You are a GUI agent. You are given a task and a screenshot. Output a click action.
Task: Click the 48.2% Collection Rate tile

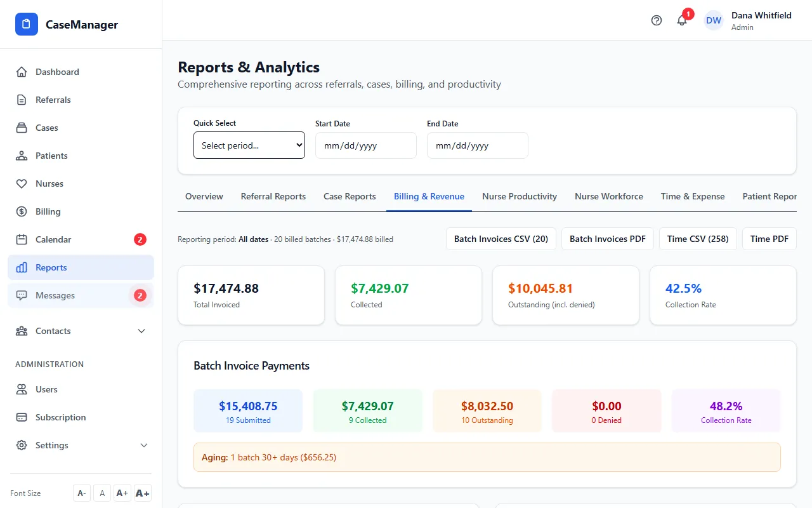point(726,411)
